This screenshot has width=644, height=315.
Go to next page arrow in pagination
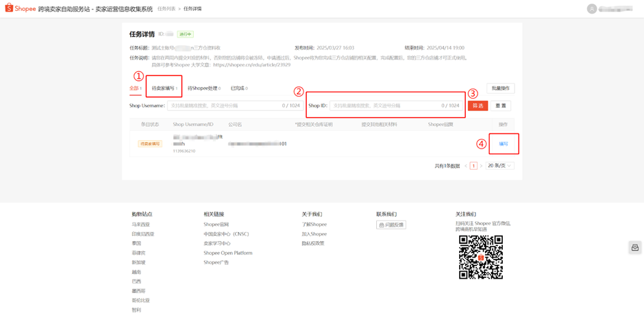(481, 166)
